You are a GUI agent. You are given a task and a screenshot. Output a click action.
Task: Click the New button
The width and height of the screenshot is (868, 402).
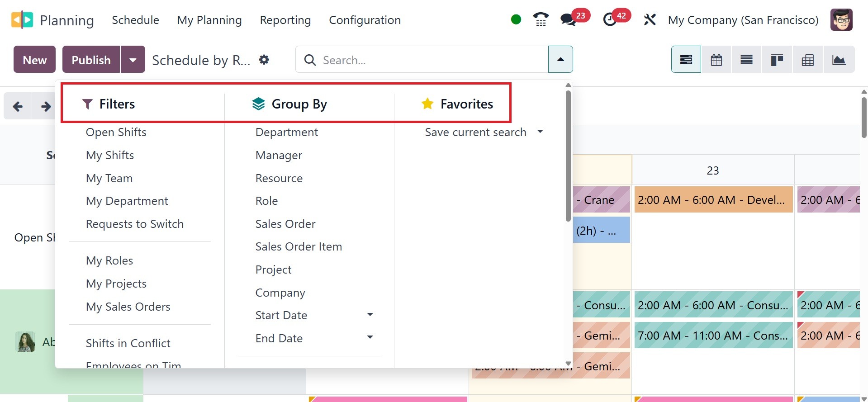point(34,60)
